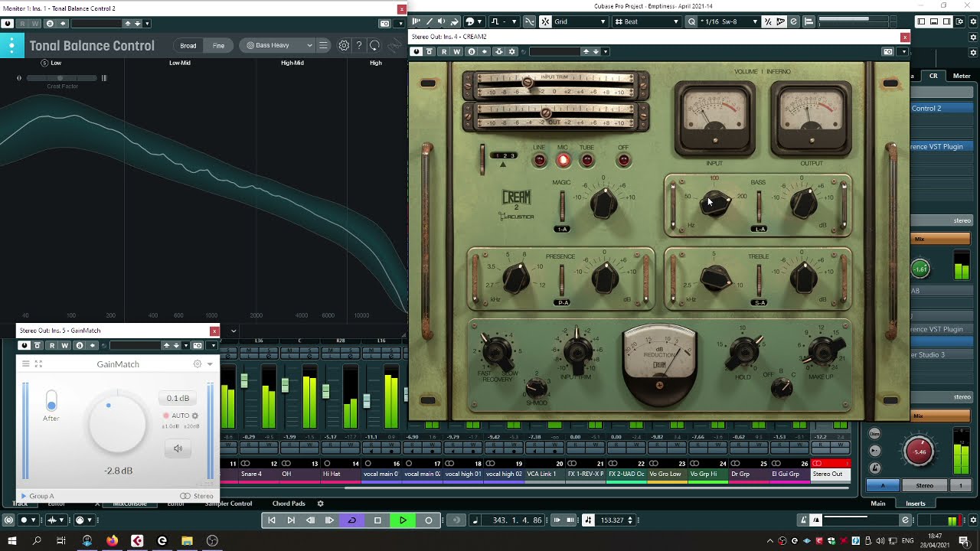Click the 0.1 dB value button in GainMatch
This screenshot has height=551, width=980.
tap(178, 398)
